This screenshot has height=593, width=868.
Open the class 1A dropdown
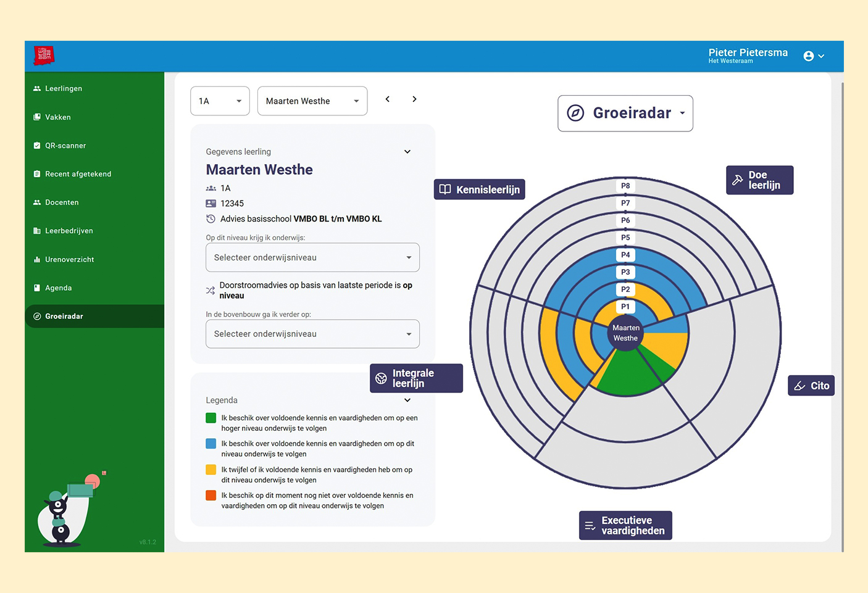pos(220,101)
